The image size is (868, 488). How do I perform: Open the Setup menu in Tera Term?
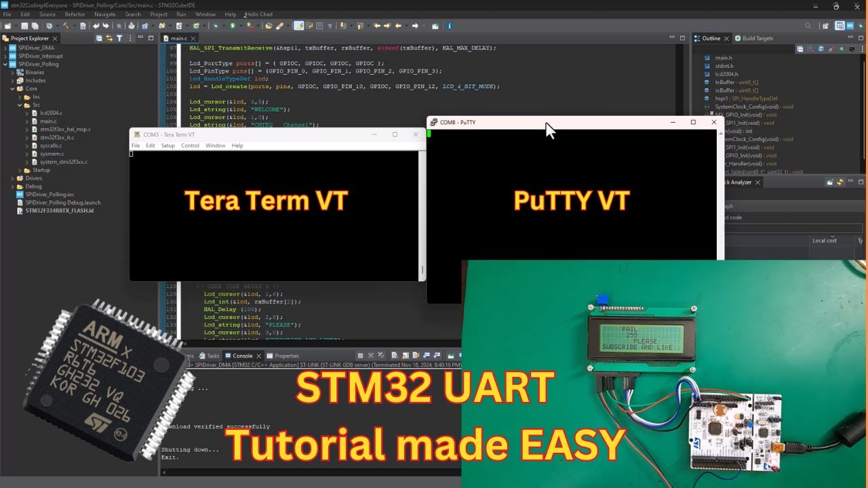click(x=167, y=146)
